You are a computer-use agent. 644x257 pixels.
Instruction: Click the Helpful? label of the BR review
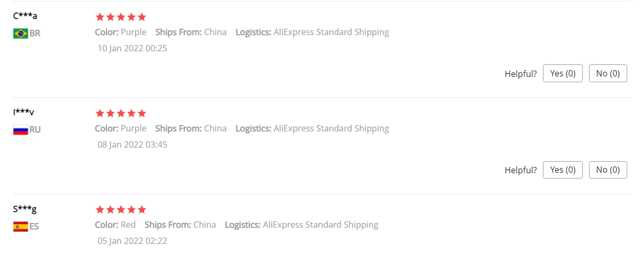click(521, 74)
